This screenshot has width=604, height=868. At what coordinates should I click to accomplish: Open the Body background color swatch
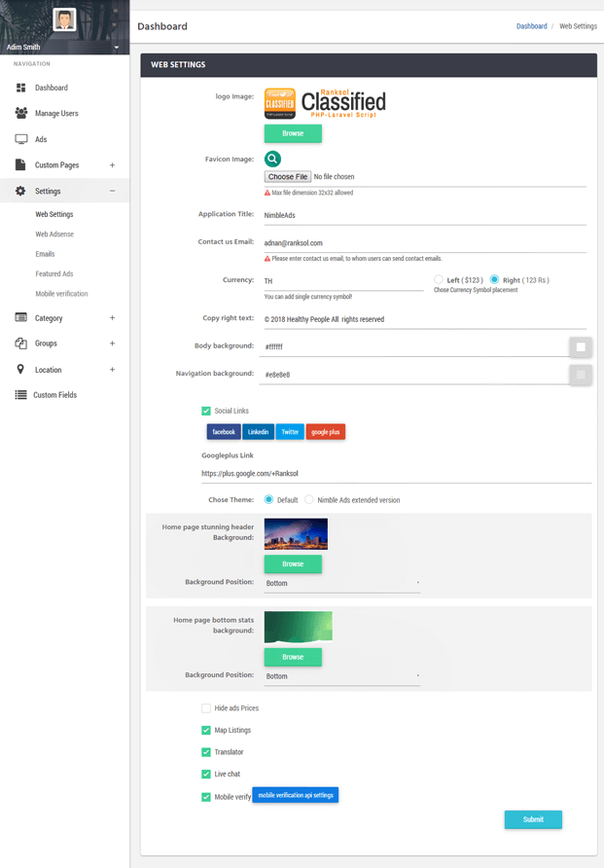point(581,346)
